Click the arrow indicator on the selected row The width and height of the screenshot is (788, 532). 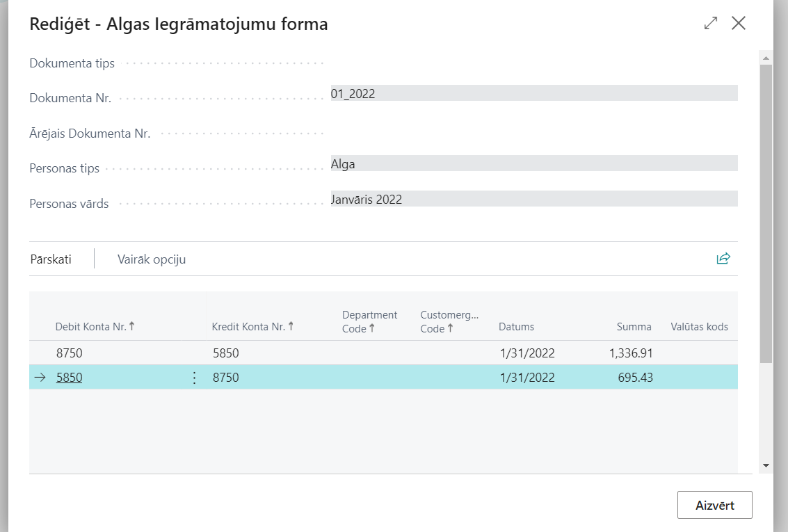(x=40, y=378)
